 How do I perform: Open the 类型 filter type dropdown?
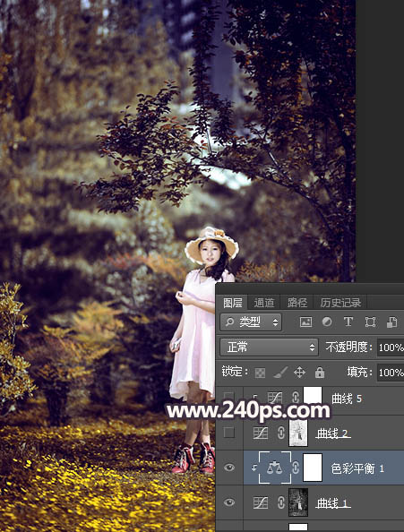pos(251,322)
